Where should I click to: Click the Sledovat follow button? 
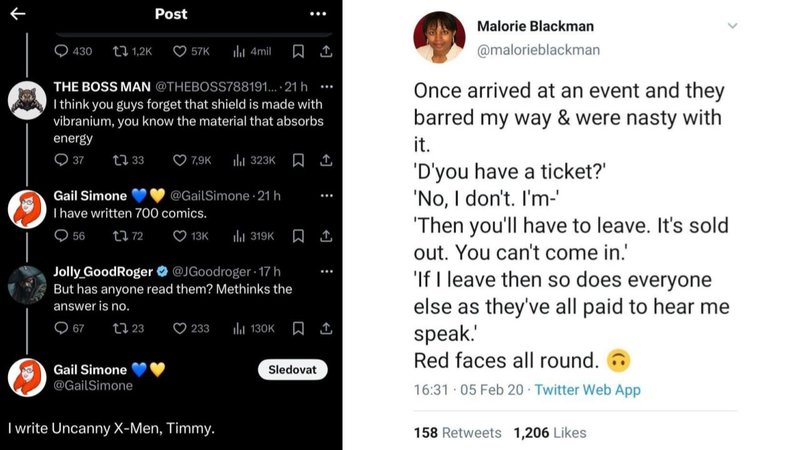pos(293,370)
